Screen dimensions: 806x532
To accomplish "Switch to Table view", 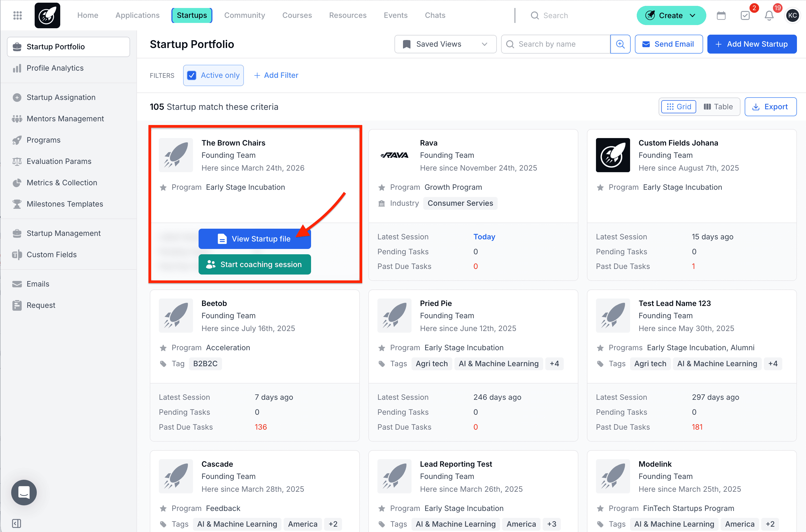I will click(718, 107).
